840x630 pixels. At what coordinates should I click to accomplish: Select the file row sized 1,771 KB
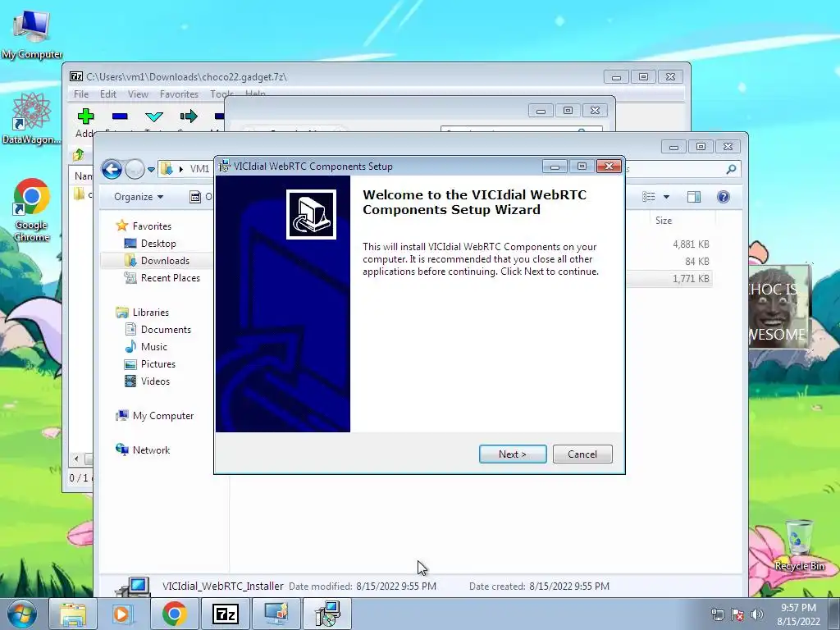point(669,279)
